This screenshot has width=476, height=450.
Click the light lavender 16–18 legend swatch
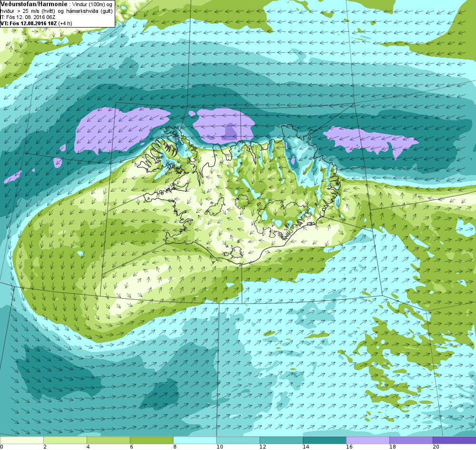coord(368,440)
